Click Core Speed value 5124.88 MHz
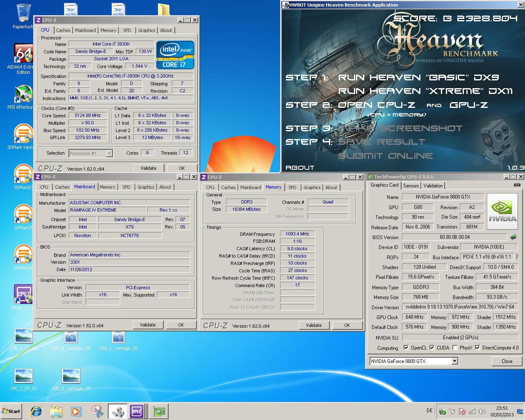Image resolution: width=525 pixels, height=420 pixels. click(x=88, y=115)
